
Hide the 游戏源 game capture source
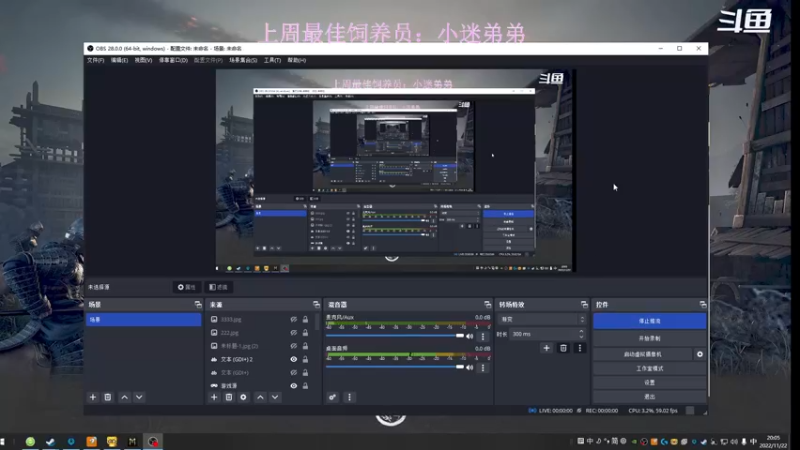pos(294,386)
